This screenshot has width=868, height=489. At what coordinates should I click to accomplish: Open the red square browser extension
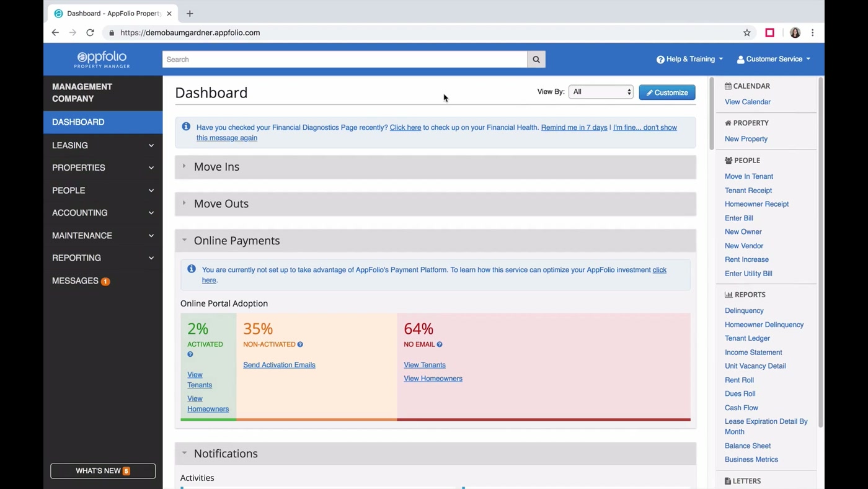click(770, 33)
